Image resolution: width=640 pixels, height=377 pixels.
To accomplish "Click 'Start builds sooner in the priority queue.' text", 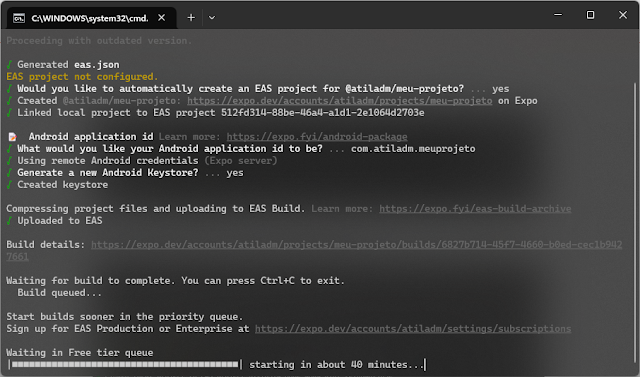I will tap(124, 317).
